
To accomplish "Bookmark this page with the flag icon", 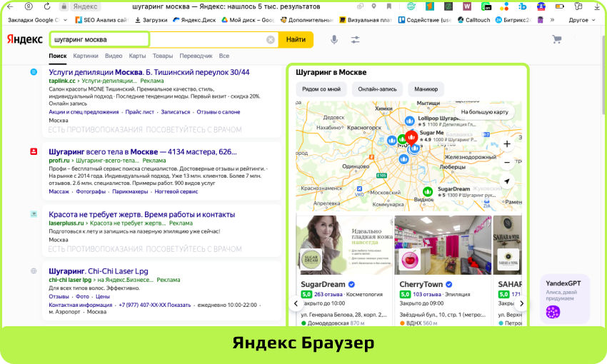I will [388, 6].
